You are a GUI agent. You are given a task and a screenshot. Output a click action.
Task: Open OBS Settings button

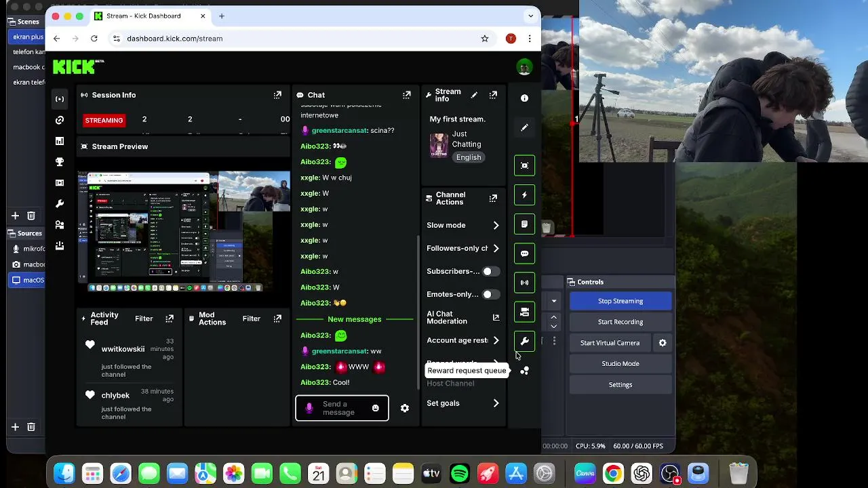click(620, 385)
